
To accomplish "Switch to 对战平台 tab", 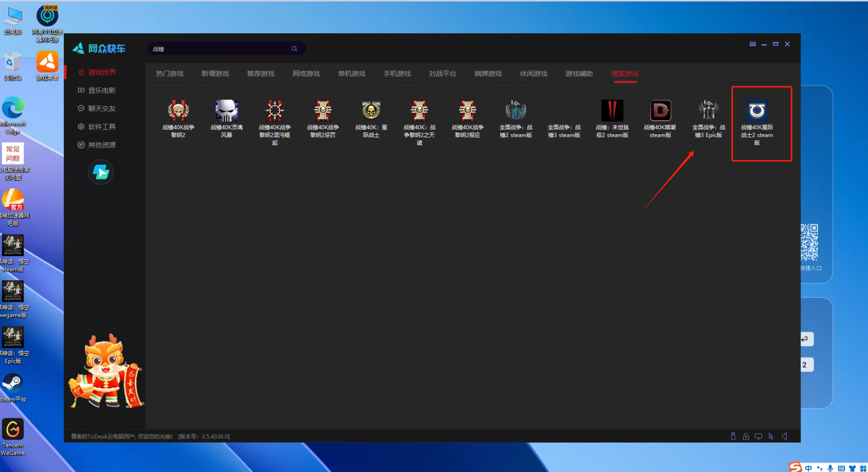I will pos(443,74).
